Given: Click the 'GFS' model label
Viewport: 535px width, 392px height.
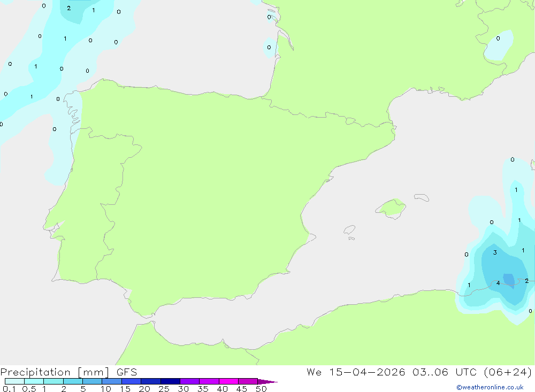Looking at the screenshot, I should point(127,372).
